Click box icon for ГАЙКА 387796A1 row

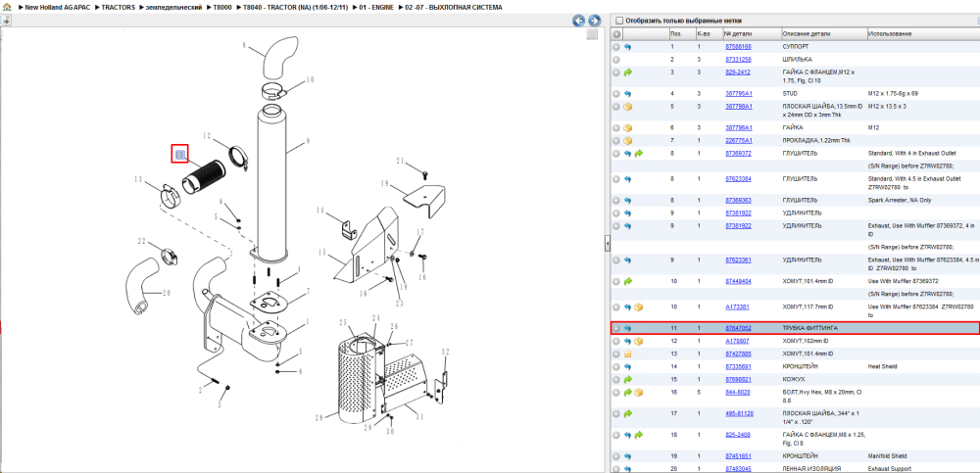628,127
